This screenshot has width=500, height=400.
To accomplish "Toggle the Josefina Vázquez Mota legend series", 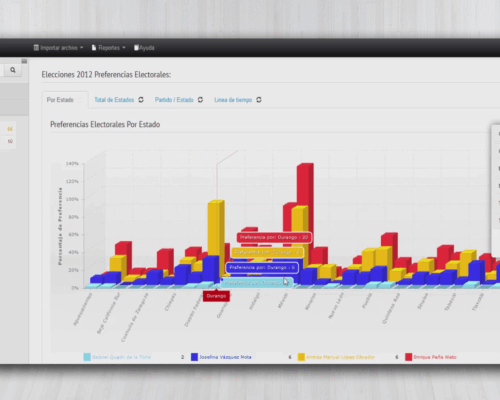I will point(221,357).
